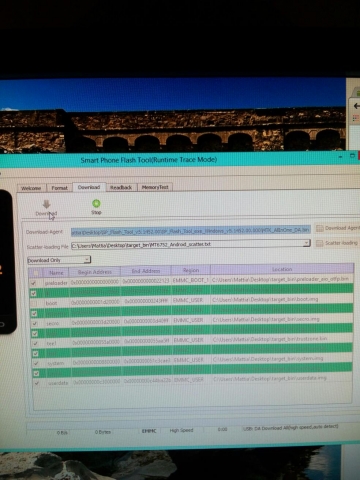
Task: Open the MemoryTest tab
Action: (x=155, y=187)
